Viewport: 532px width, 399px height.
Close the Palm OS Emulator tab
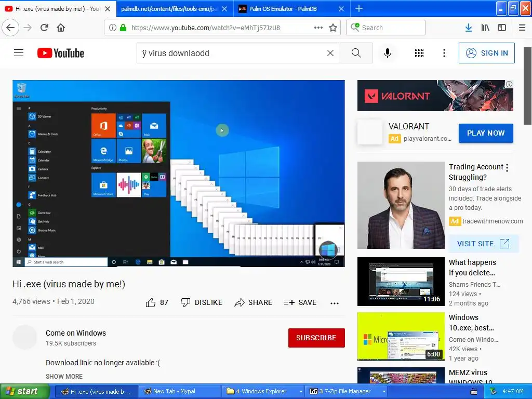(x=341, y=9)
